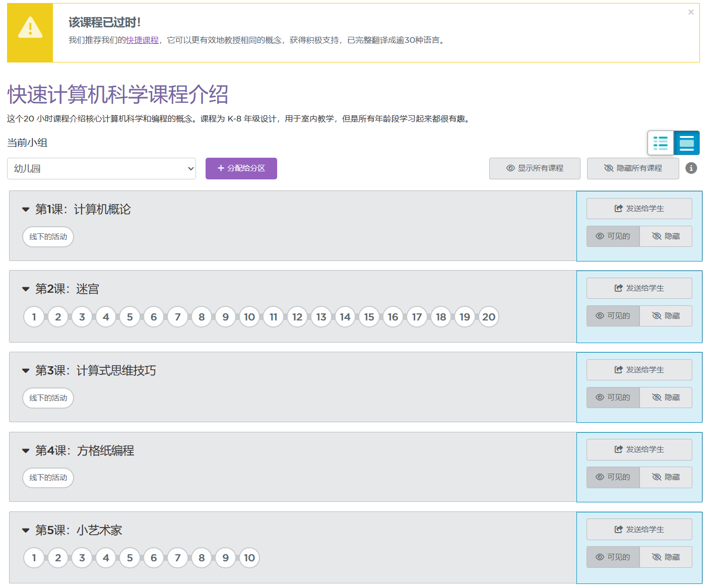
Task: Open the 快捷课程 recommended course link
Action: pyautogui.click(x=142, y=40)
